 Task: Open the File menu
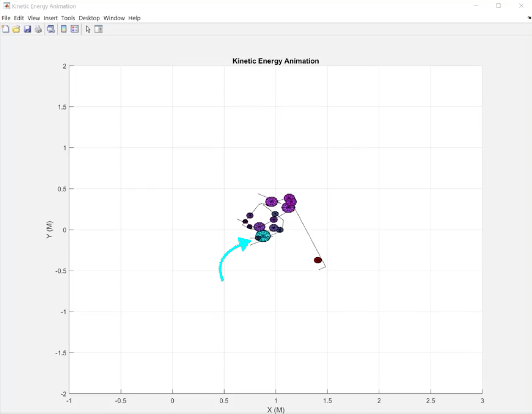[6, 18]
